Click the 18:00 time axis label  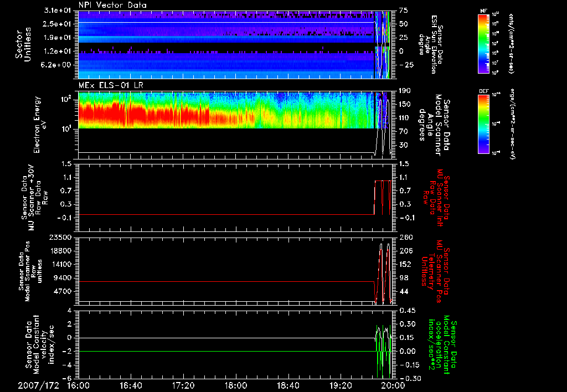pyautogui.click(x=236, y=385)
